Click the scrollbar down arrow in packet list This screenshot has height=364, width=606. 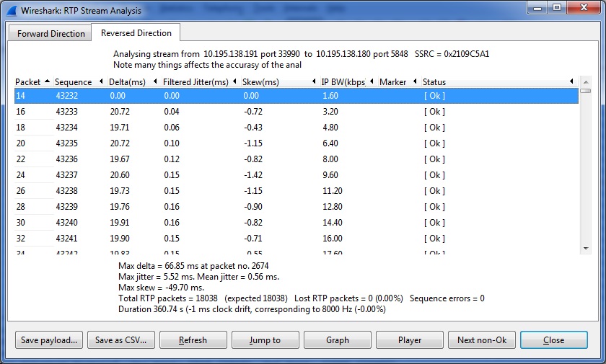[x=585, y=249]
